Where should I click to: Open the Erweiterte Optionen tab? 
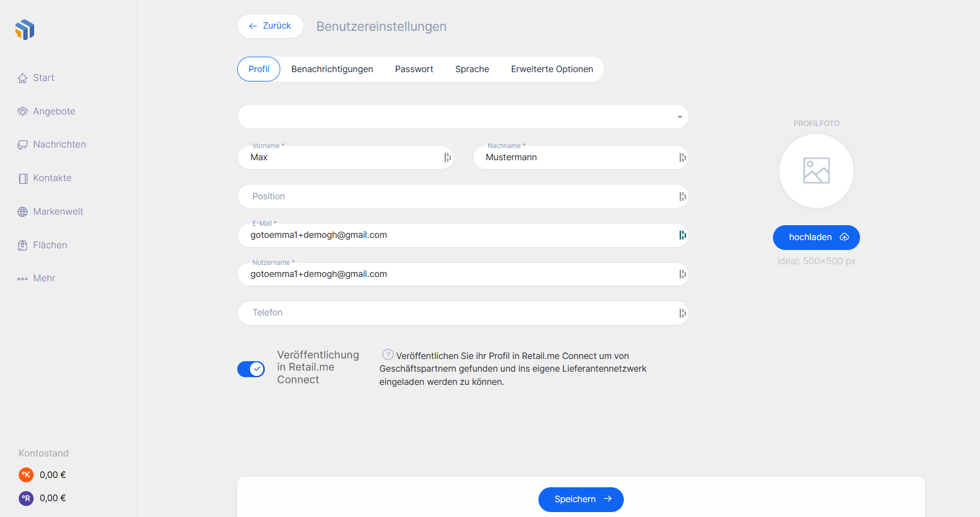tap(552, 69)
